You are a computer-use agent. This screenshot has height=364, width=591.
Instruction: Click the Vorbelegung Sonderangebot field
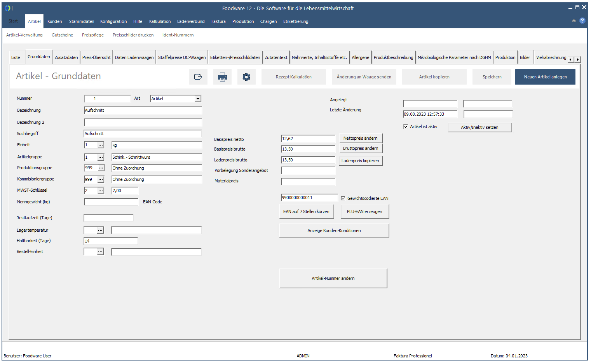pos(308,170)
